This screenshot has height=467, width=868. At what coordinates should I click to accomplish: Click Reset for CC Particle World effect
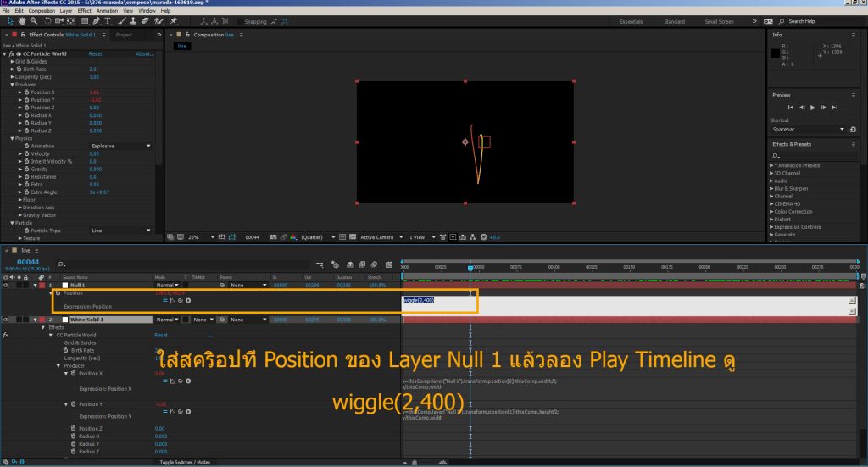[x=96, y=53]
